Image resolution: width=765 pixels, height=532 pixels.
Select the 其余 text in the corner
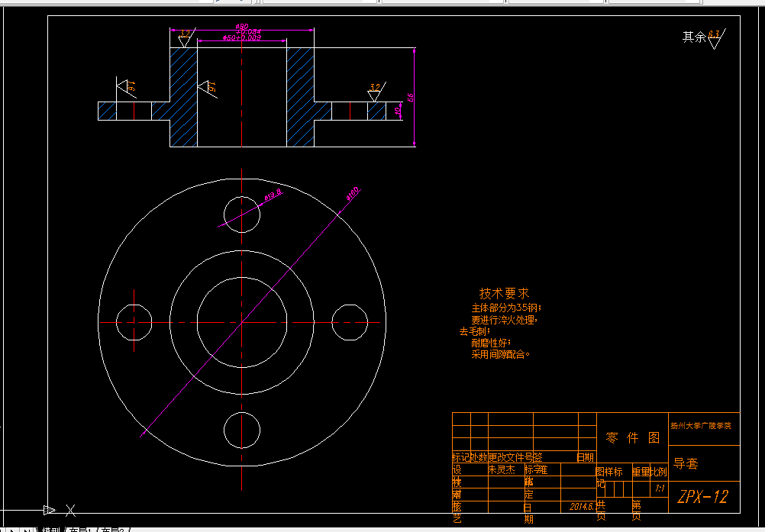click(x=694, y=37)
